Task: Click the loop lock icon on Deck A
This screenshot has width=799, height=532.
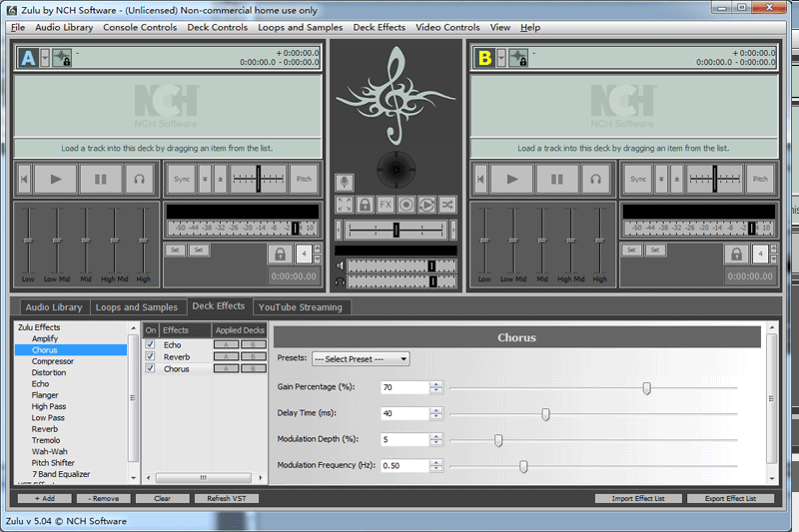Action: tap(280, 254)
